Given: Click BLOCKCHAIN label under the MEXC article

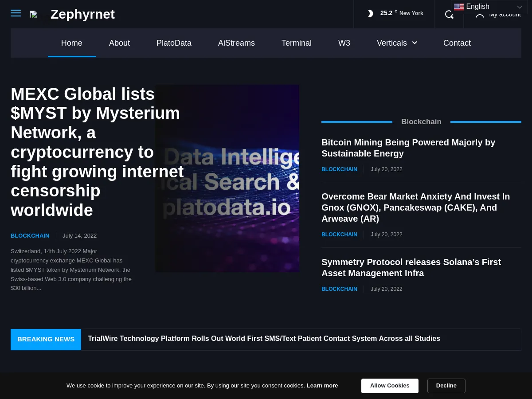Looking at the screenshot, I should click(x=30, y=235).
